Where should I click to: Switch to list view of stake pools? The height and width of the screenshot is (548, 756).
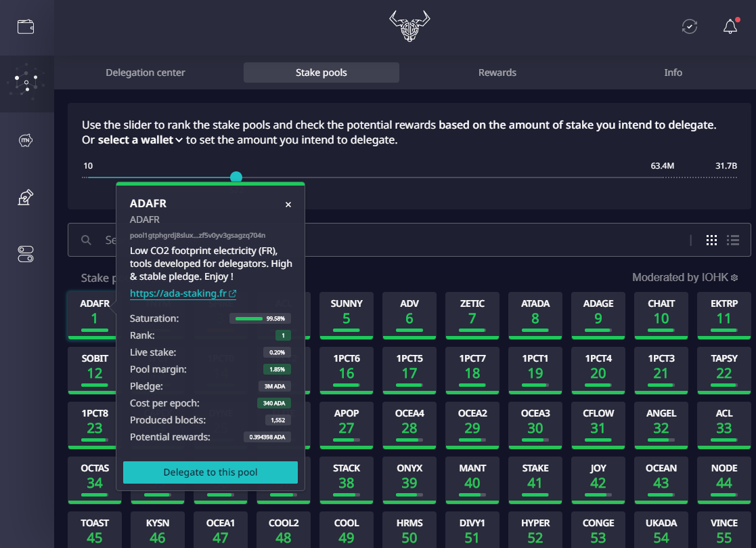tap(733, 240)
